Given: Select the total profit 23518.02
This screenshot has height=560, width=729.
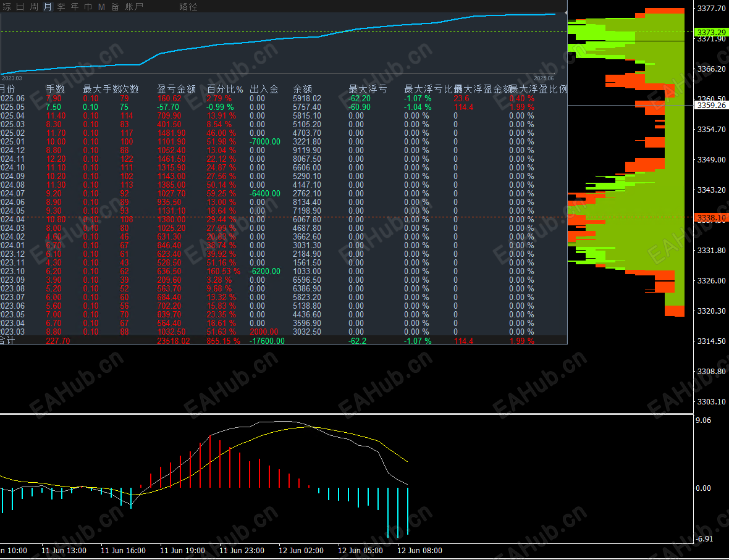Looking at the screenshot, I should pyautogui.click(x=174, y=341).
